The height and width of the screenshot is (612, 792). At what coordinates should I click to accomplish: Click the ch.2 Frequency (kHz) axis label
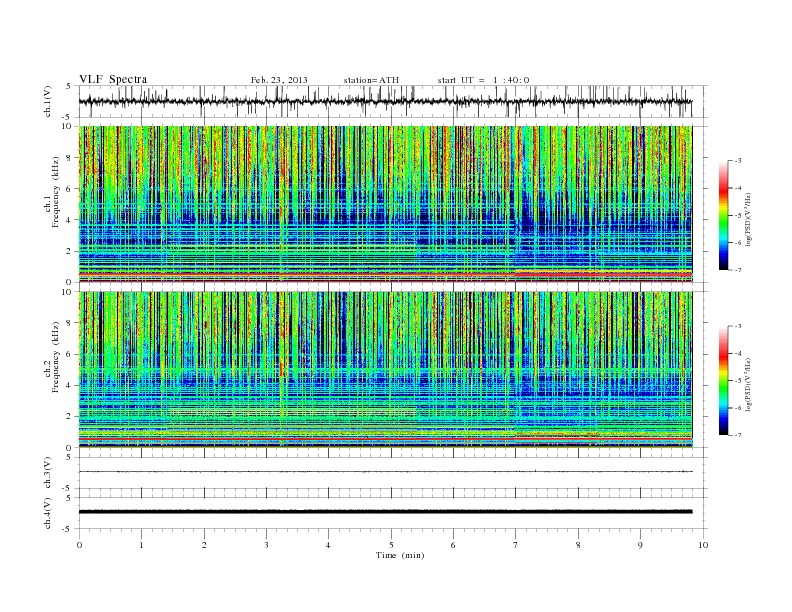52,356
